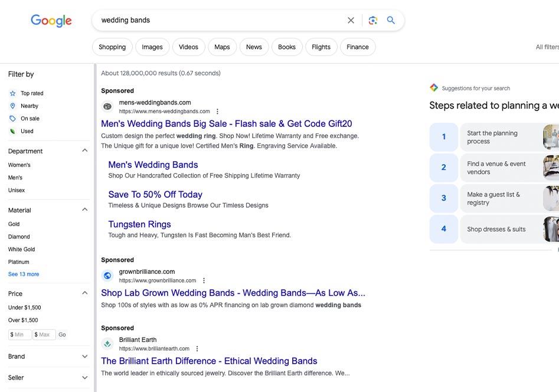The height and width of the screenshot is (392, 559).
Task: Open the Men's Wedding Bands sitelink
Action: tap(153, 165)
